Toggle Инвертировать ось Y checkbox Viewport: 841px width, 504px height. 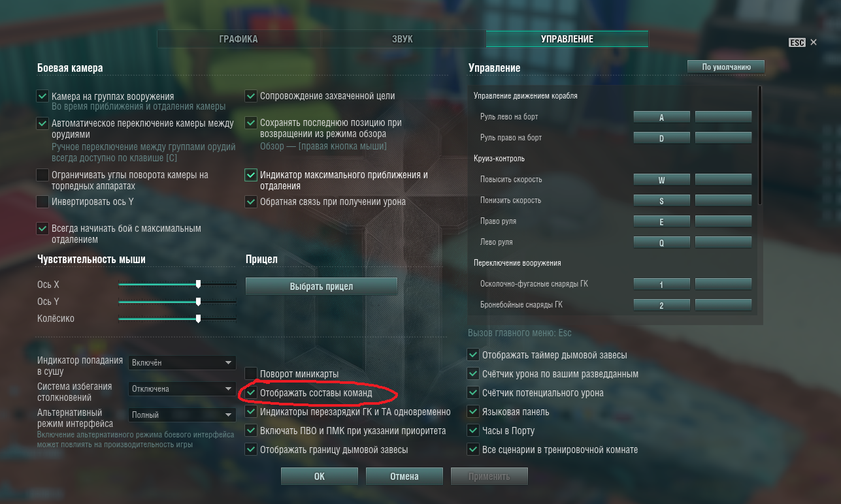[x=42, y=202]
